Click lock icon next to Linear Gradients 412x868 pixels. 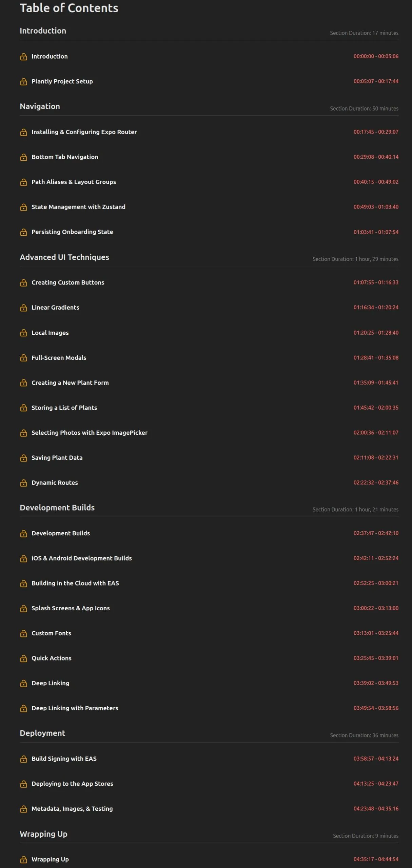23,308
